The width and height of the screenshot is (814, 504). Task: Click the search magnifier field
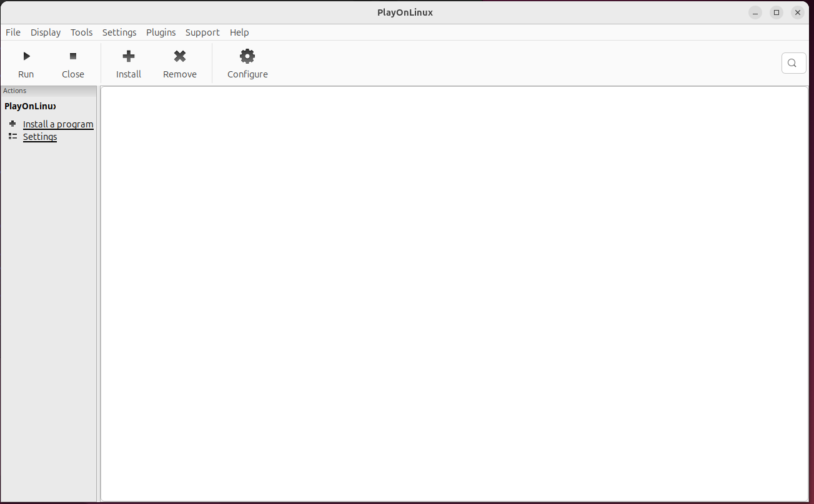(x=793, y=62)
